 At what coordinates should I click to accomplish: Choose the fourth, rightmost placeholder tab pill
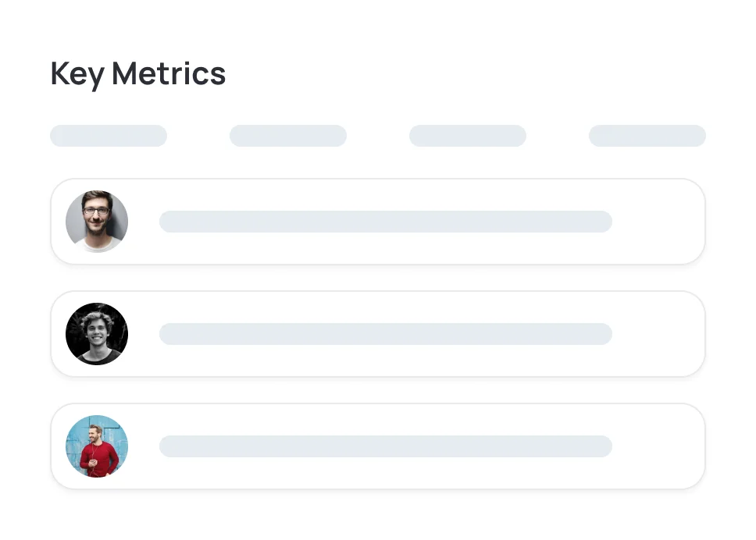coord(647,136)
